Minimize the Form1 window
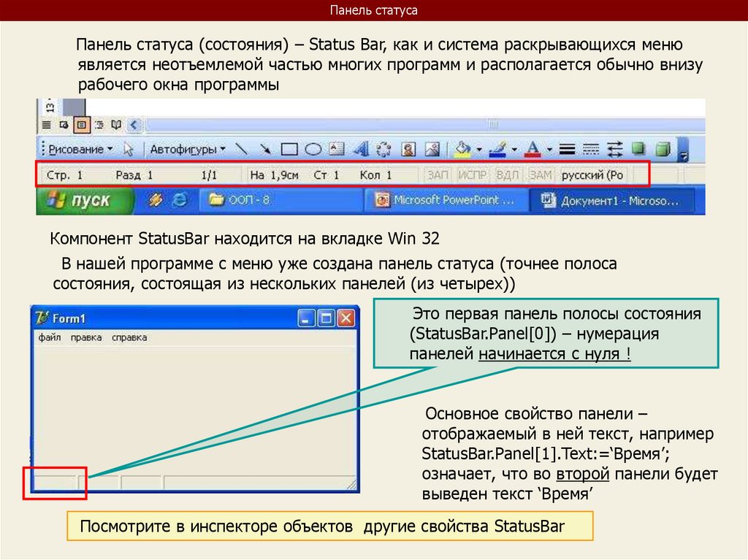748x560 pixels. coord(306,318)
